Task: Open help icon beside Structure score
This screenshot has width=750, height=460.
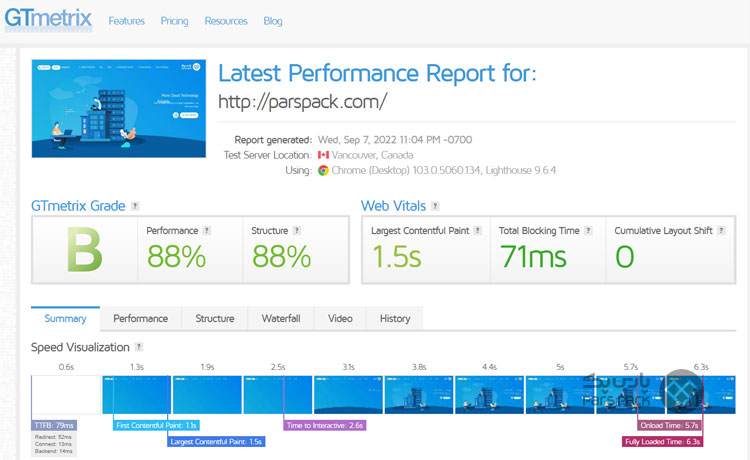Action: [297, 230]
